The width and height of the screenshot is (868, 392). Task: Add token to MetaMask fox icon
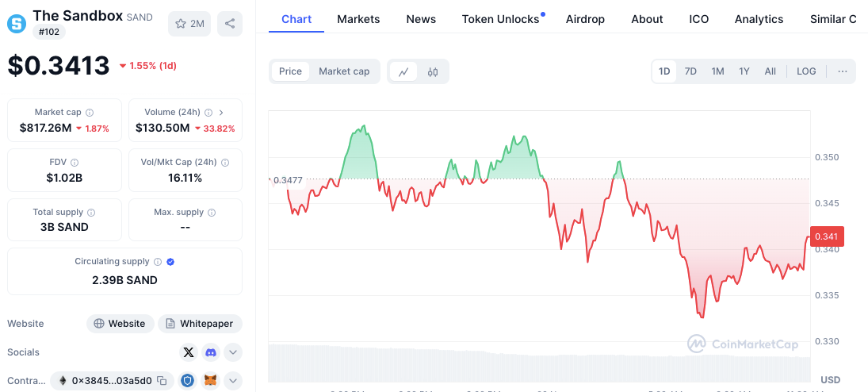pyautogui.click(x=211, y=381)
